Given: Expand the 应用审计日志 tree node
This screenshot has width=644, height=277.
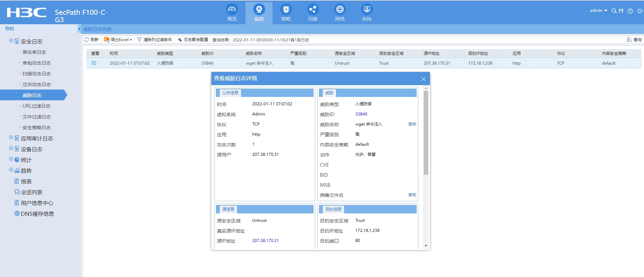Looking at the screenshot, I should tap(11, 138).
